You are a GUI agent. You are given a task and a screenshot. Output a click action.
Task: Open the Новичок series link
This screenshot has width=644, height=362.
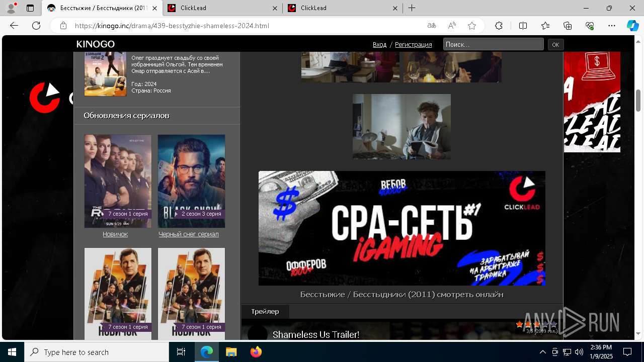(x=115, y=234)
